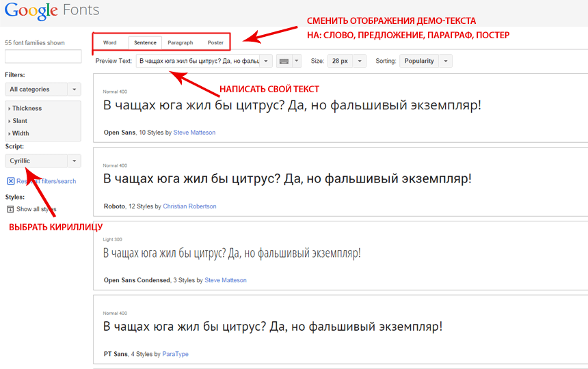Click the Open Sans preview sentence
This screenshot has height=369, width=588.
tap(292, 105)
